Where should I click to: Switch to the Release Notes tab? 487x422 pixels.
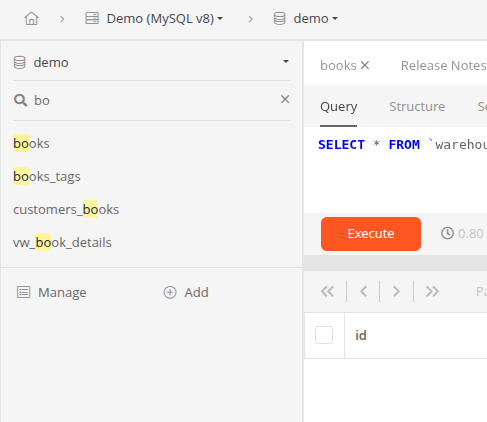point(443,66)
